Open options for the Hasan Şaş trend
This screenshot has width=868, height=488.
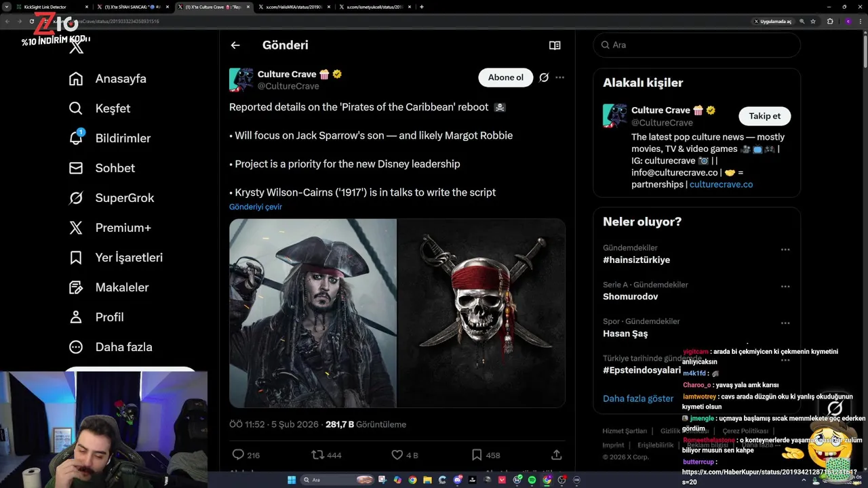[785, 323]
